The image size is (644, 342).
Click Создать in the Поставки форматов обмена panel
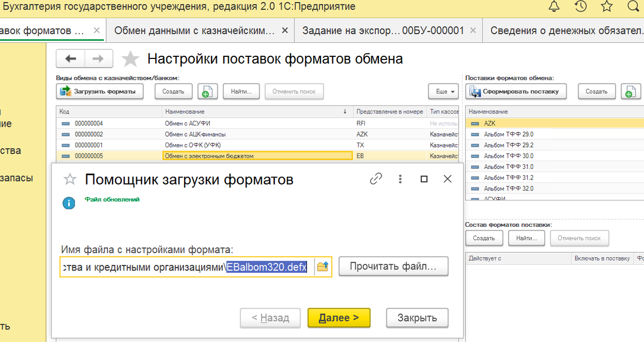coord(596,92)
